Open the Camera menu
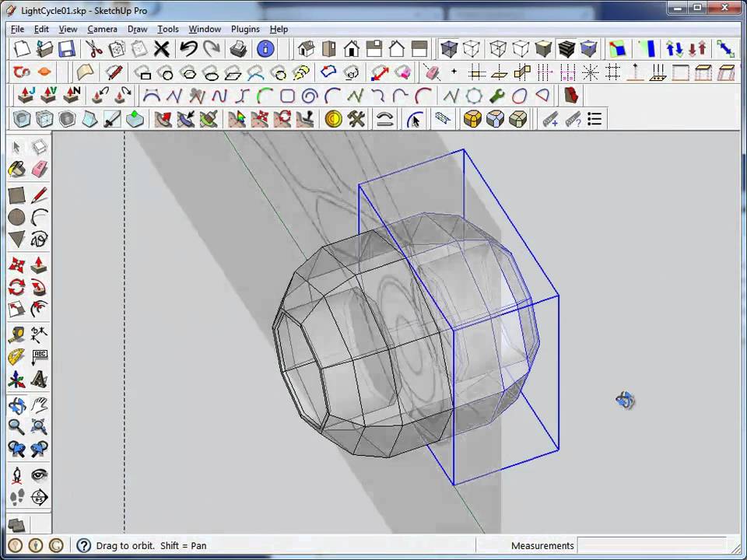 [x=102, y=29]
